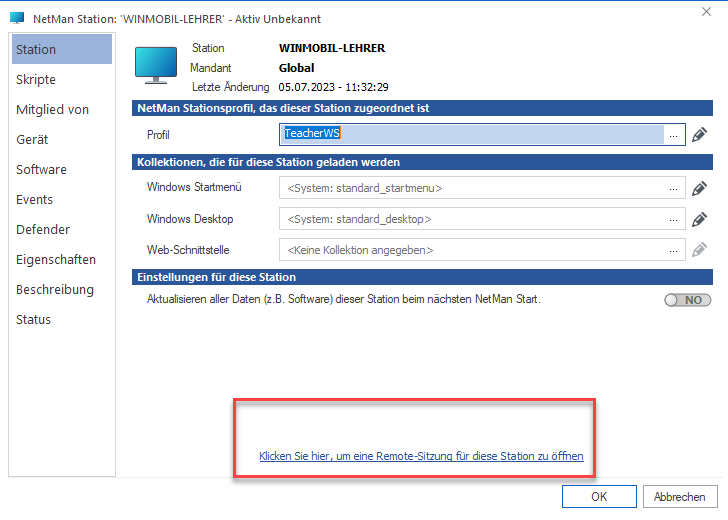Viewport: 728px width, 520px height.
Task: View the Eigenschaften section
Action: tap(62, 260)
